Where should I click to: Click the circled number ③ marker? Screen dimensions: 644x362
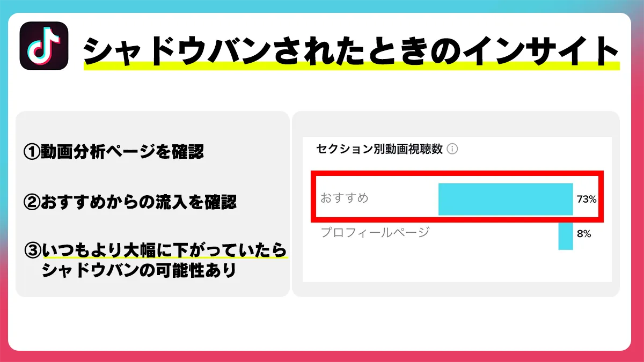pyautogui.click(x=33, y=250)
